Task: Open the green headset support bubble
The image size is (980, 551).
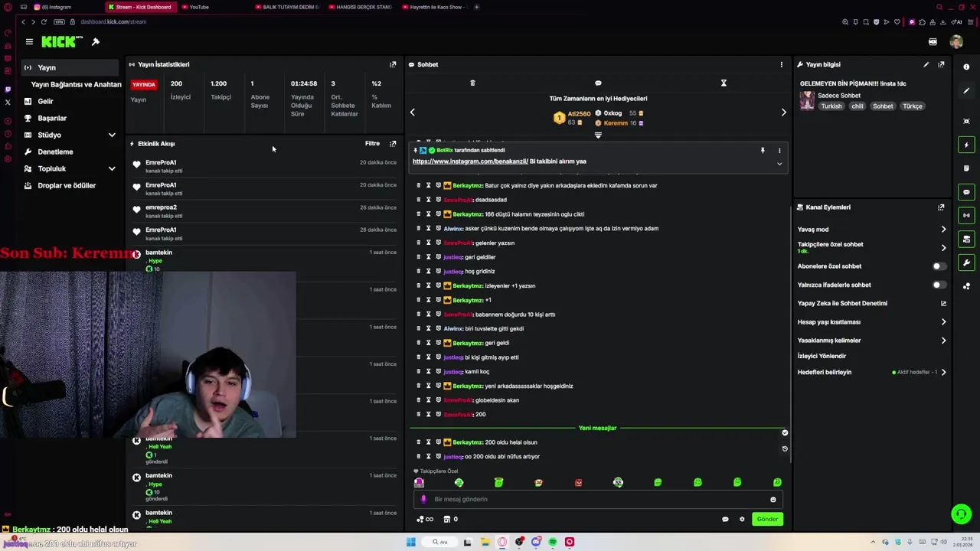Action: (961, 514)
